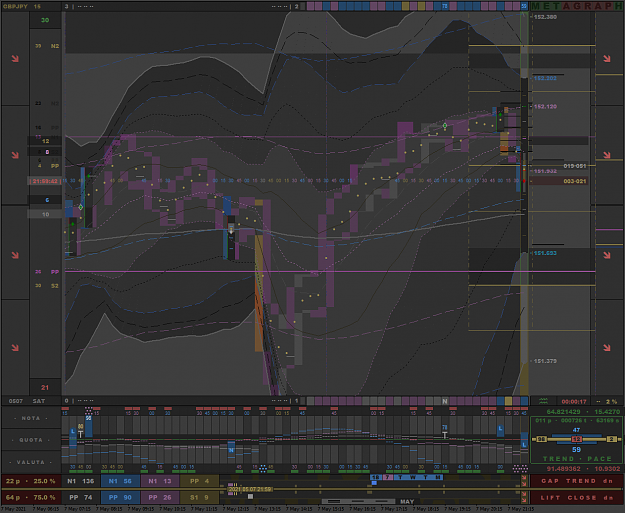Click the blue 78 square in top color strip
The height and width of the screenshot is (513, 625).
445,6
